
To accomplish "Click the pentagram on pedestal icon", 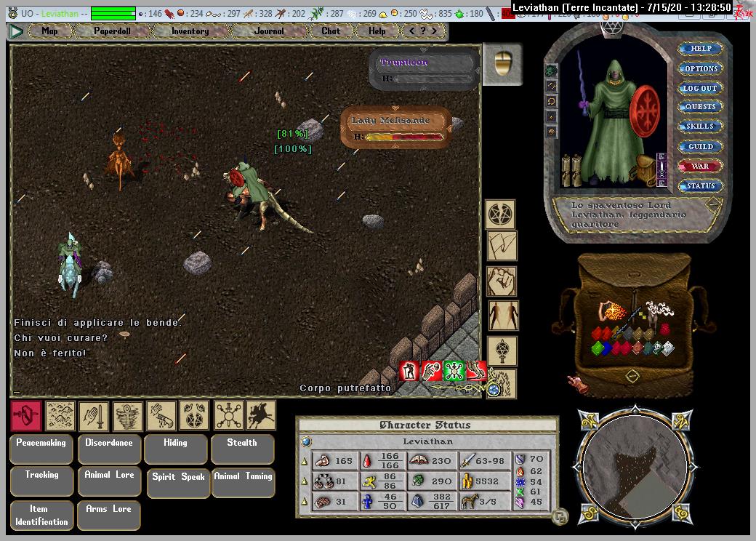I will pyautogui.click(x=502, y=351).
